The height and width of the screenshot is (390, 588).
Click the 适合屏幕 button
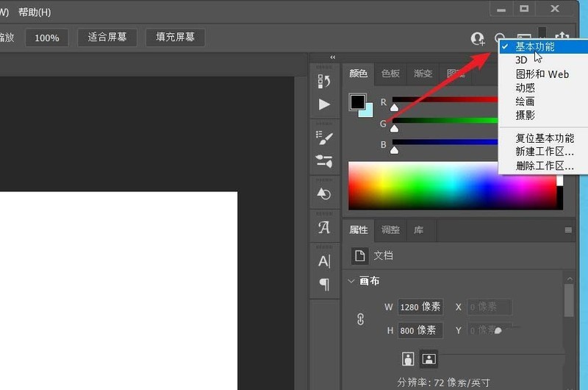tap(107, 38)
